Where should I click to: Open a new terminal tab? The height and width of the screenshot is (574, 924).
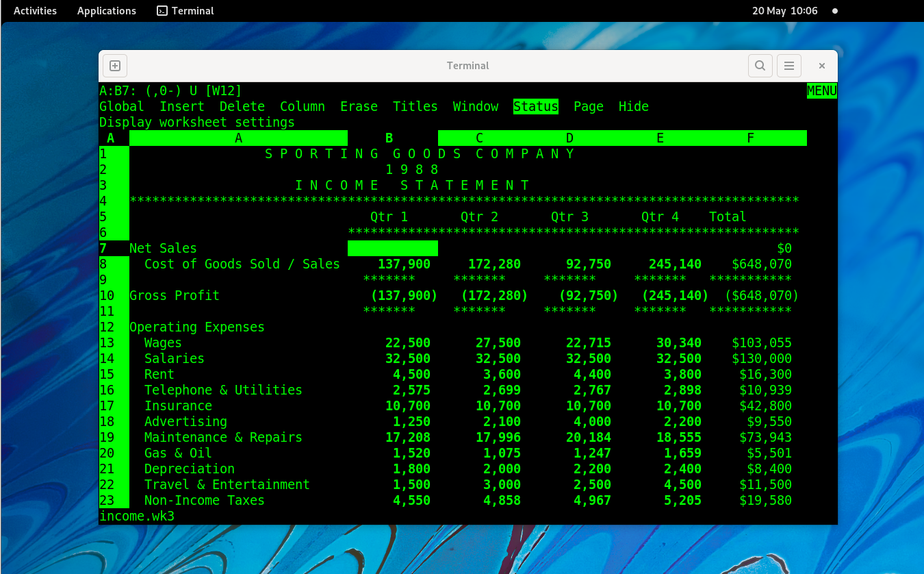coord(114,65)
